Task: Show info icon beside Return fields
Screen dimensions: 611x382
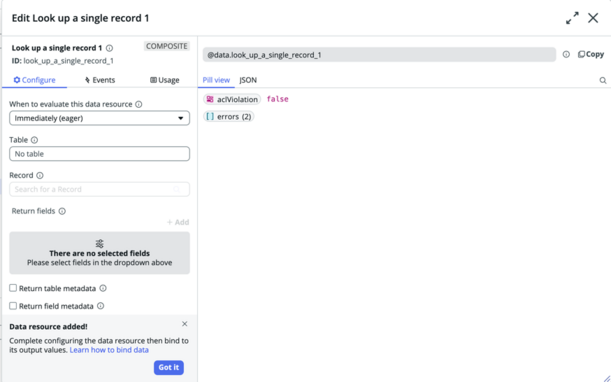Action: click(62, 211)
